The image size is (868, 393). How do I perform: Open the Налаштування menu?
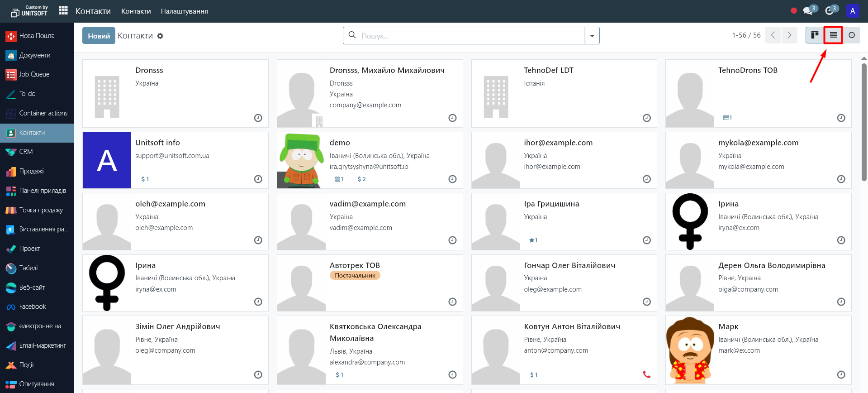(184, 11)
